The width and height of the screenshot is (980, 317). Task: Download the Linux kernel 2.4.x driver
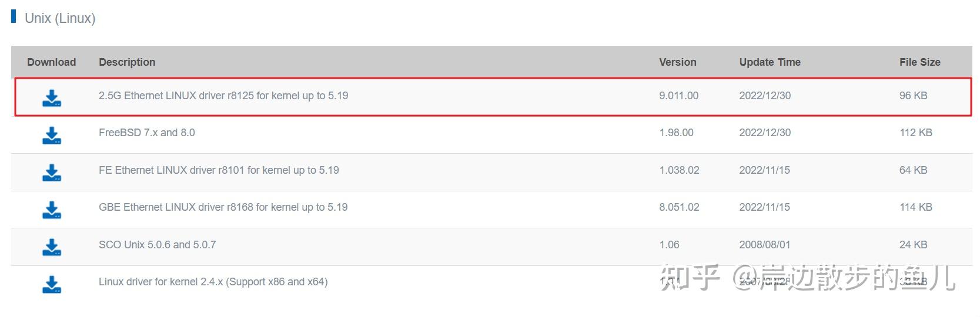[52, 284]
